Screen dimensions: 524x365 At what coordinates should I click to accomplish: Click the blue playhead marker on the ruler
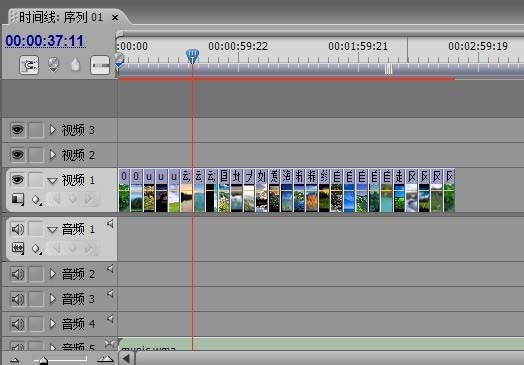coord(192,56)
